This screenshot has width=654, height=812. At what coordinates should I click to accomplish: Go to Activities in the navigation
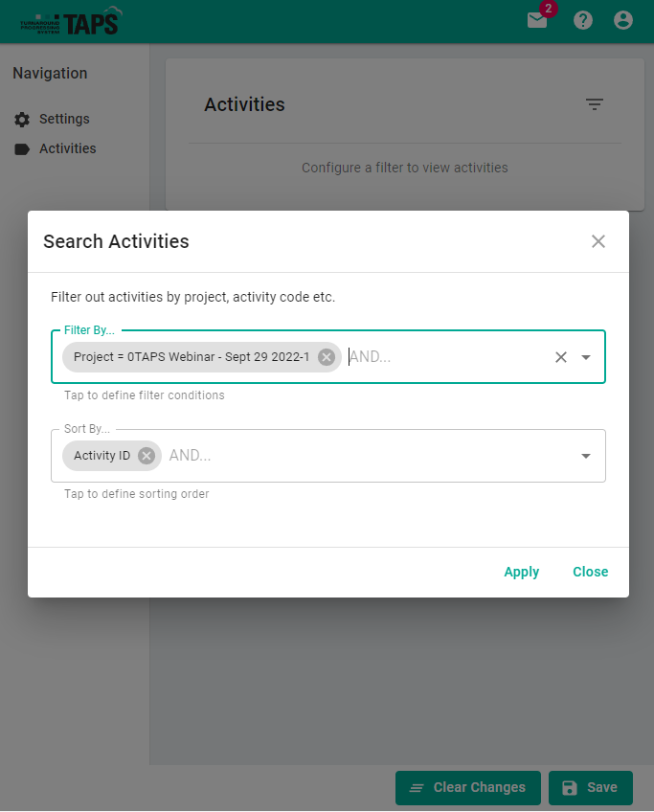pyautogui.click(x=67, y=149)
